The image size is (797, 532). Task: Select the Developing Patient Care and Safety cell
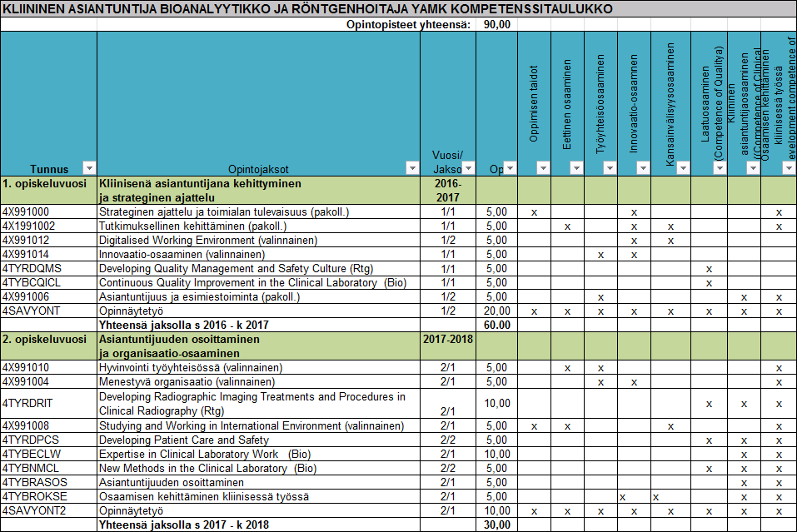click(x=258, y=440)
